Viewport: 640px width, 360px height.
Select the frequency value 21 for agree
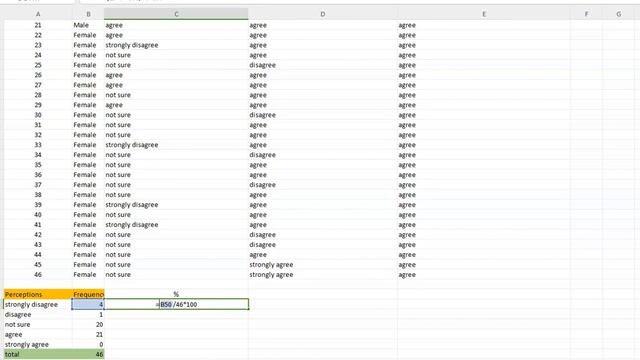click(88, 335)
